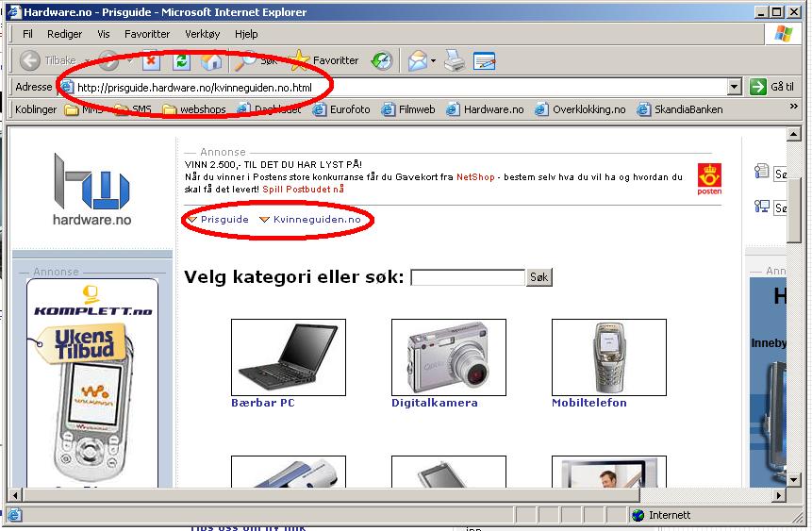The width and height of the screenshot is (812, 531).
Task: Open the Filmweb bookmark
Action: pyautogui.click(x=408, y=109)
